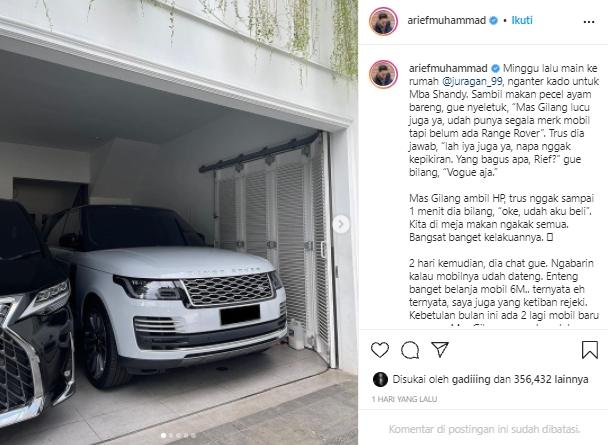This screenshot has height=445, width=608.
Task: View the gadiiing liker profile
Action: pos(471,379)
